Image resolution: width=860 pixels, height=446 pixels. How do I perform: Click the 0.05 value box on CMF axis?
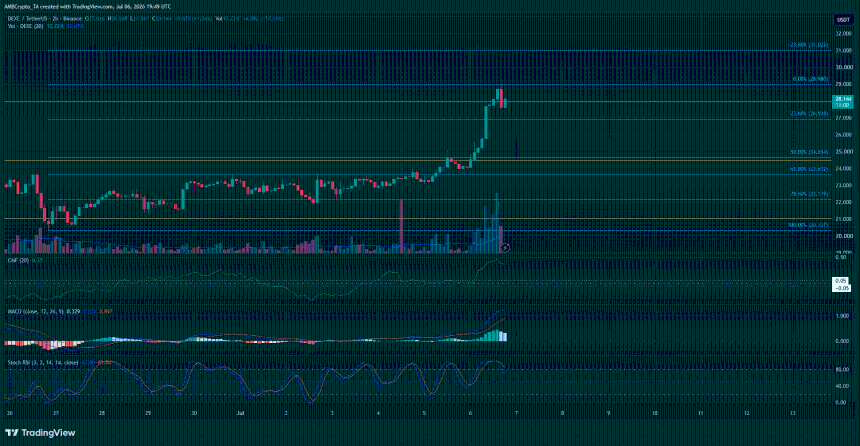pos(841,281)
